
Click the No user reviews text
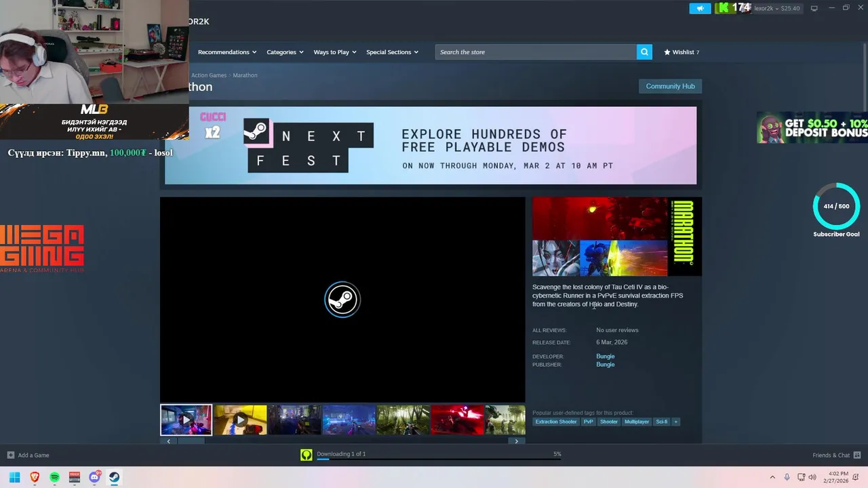click(x=617, y=330)
